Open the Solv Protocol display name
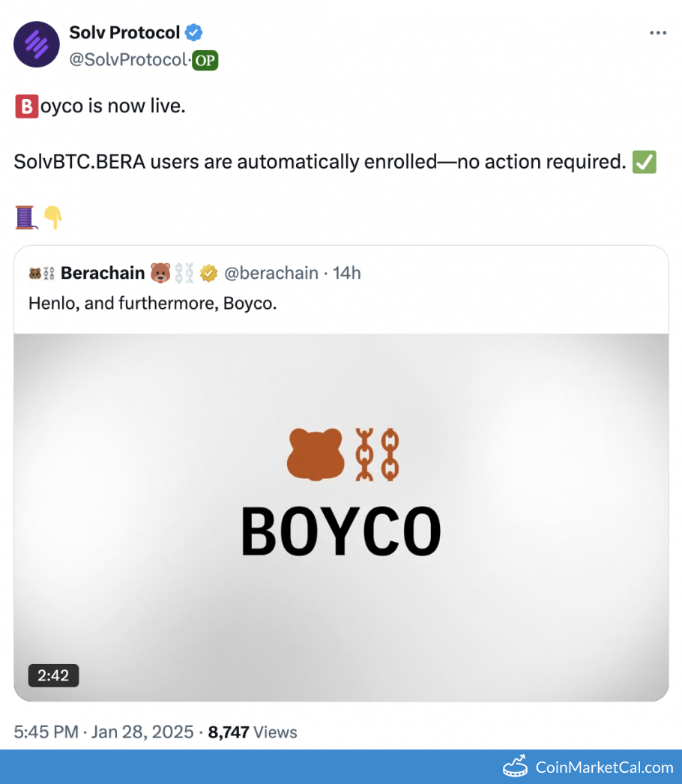682x784 pixels. [124, 33]
